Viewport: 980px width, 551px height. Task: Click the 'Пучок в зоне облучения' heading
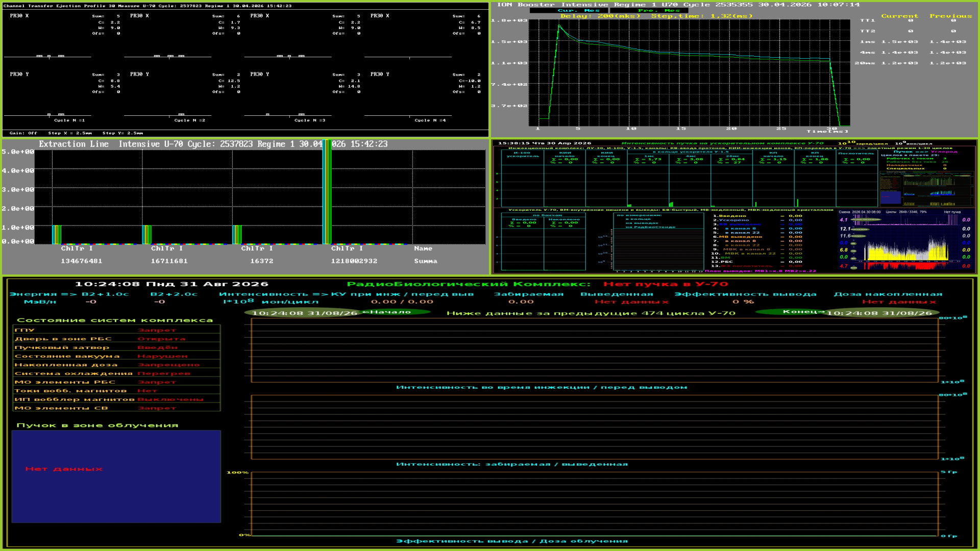coord(97,425)
